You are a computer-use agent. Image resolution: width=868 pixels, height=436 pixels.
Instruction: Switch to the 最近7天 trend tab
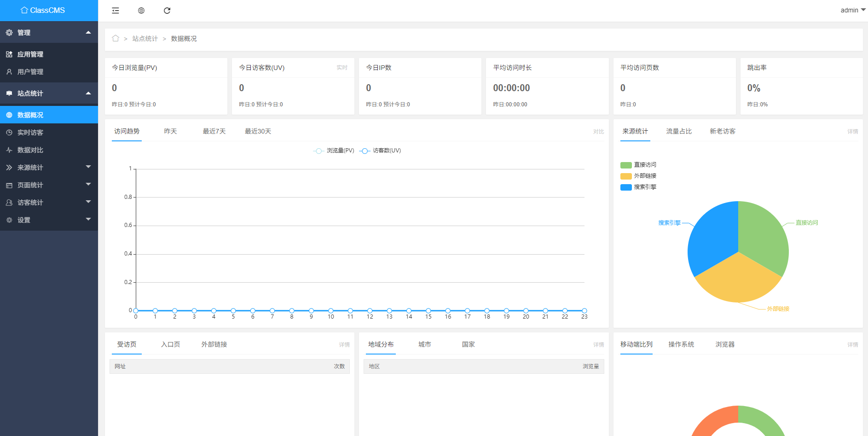(214, 131)
